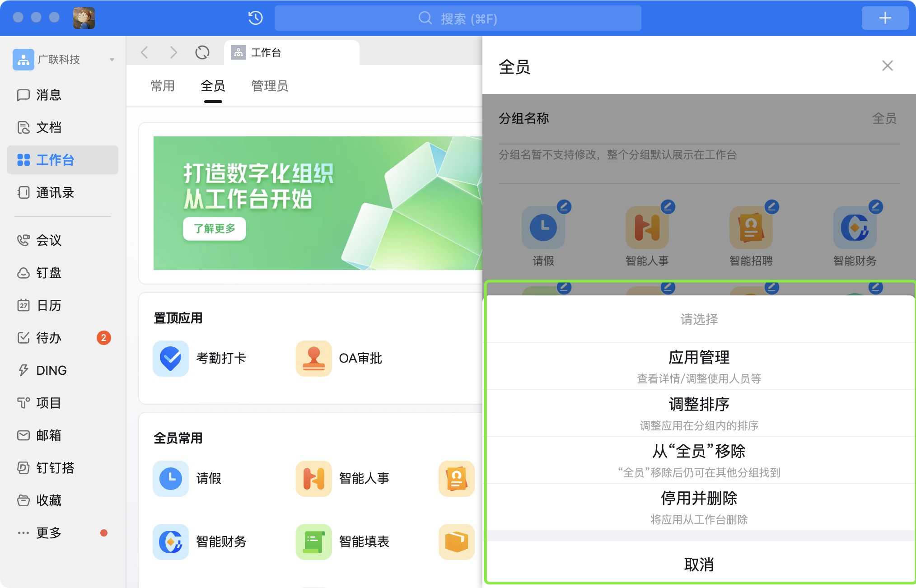Go forward with the right arrow
The width and height of the screenshot is (916, 588).
coord(173,52)
